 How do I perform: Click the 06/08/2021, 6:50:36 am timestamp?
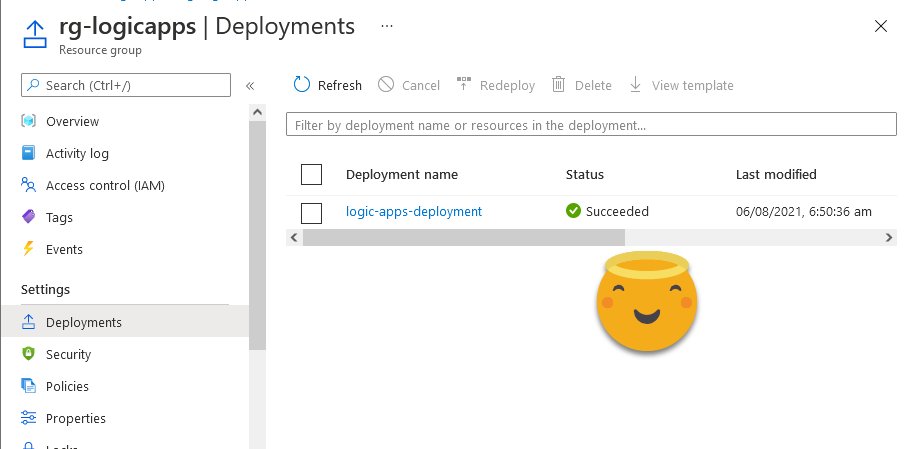(x=803, y=212)
